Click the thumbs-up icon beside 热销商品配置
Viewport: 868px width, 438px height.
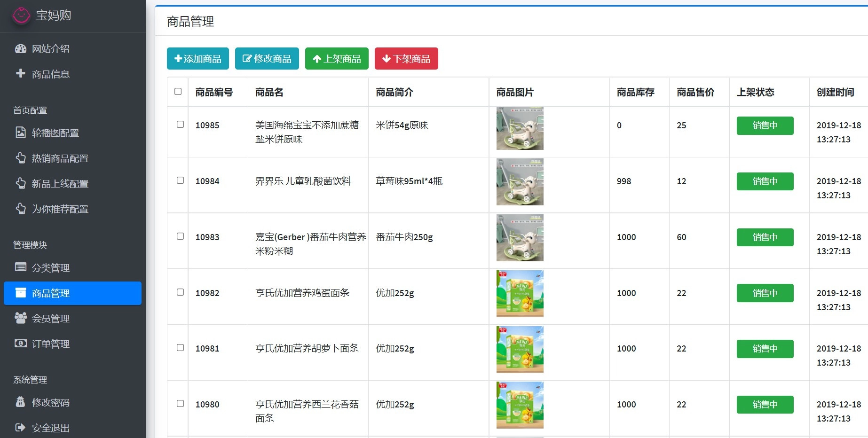[x=21, y=158]
